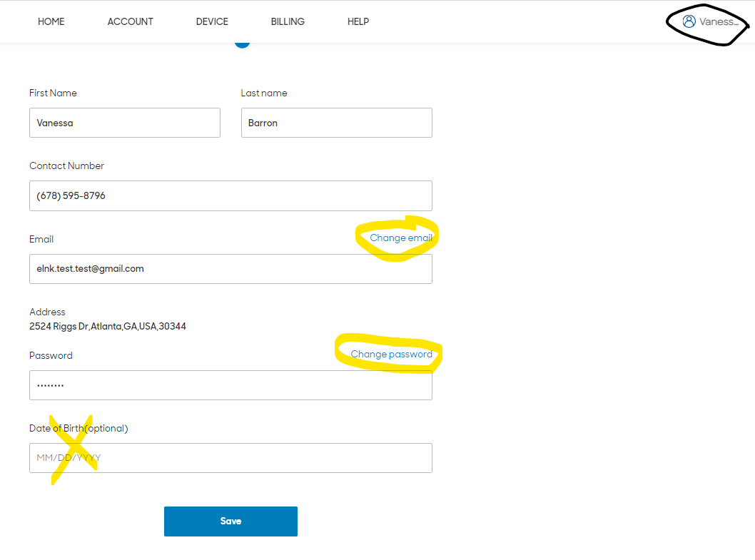
Task: Save the profile changes
Action: click(x=230, y=521)
